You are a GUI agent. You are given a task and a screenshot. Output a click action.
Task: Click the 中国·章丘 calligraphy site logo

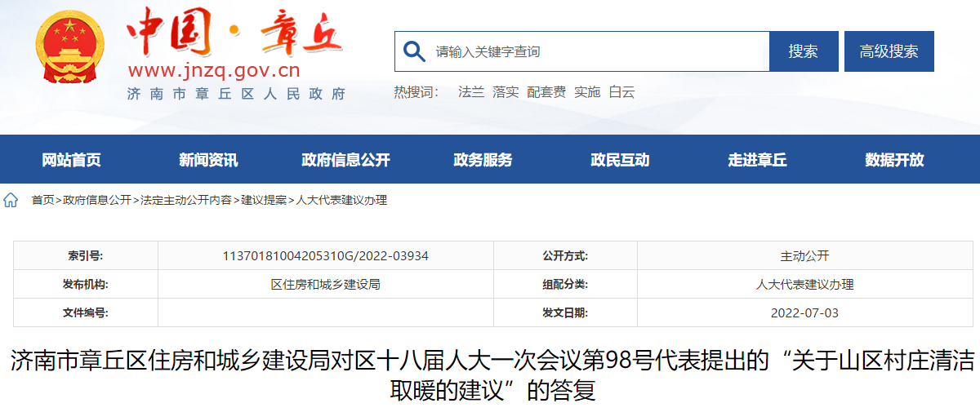234,34
